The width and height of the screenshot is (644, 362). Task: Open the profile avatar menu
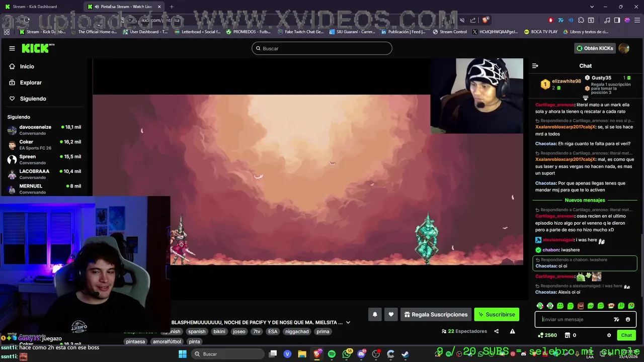click(x=624, y=48)
